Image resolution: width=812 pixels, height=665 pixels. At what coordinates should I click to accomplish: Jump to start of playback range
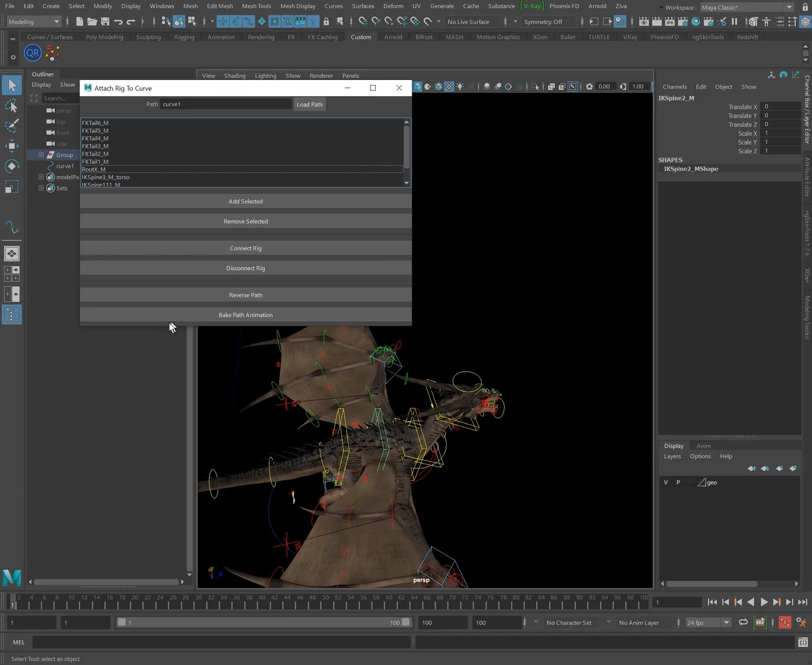(712, 602)
